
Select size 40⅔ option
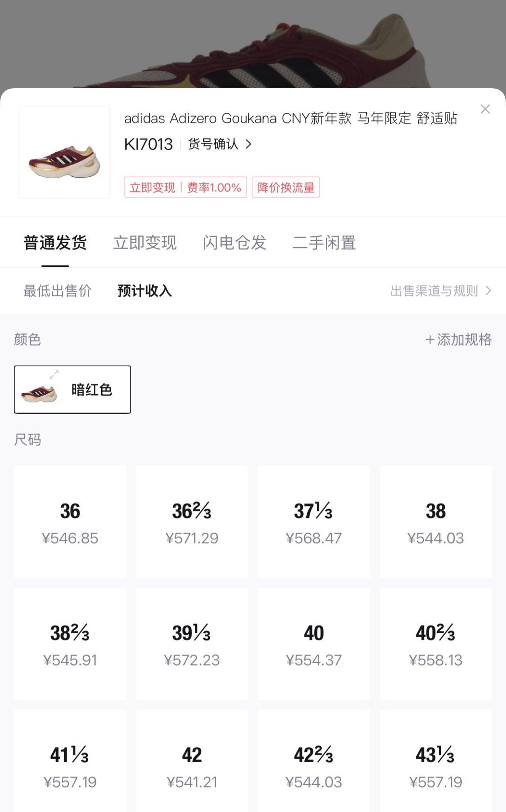(436, 644)
